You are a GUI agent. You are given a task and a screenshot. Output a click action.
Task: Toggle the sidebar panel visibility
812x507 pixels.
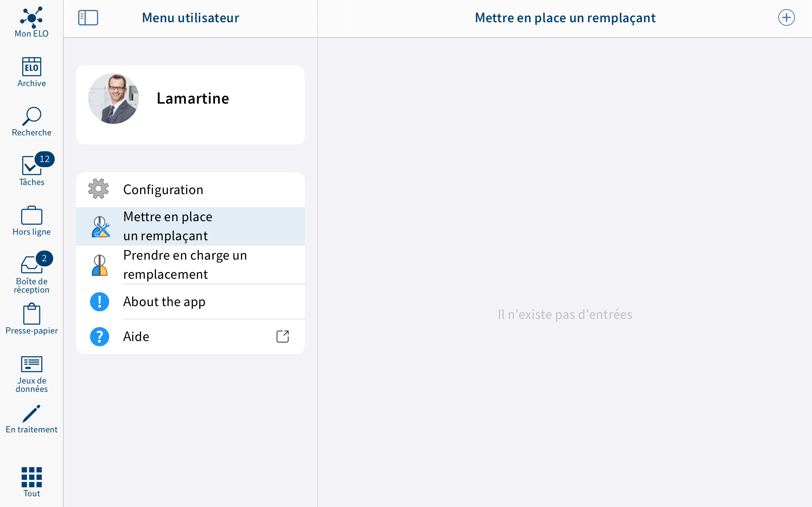coord(88,17)
